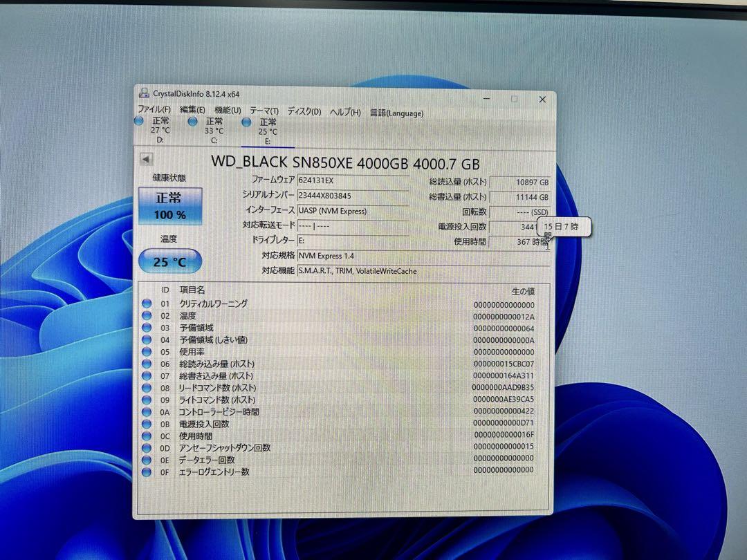Click the status icon for 04 予備領域 (しきい値)
Viewport: 747px width, 560px height.
point(147,339)
